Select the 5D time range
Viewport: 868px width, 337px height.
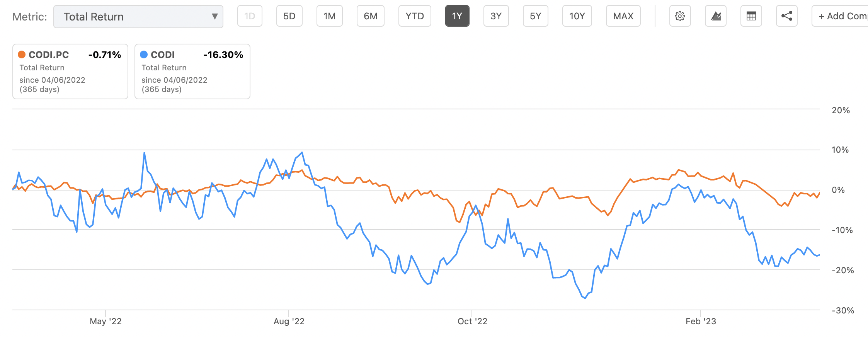289,16
